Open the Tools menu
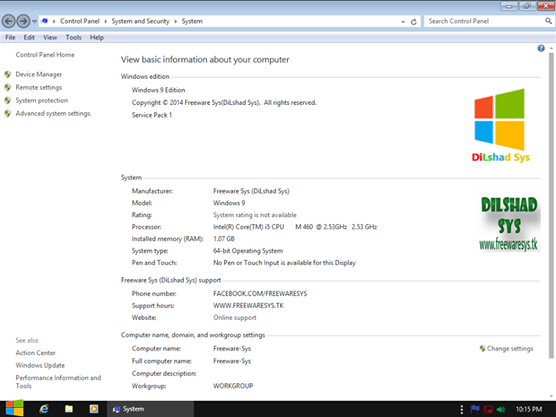 click(x=73, y=37)
